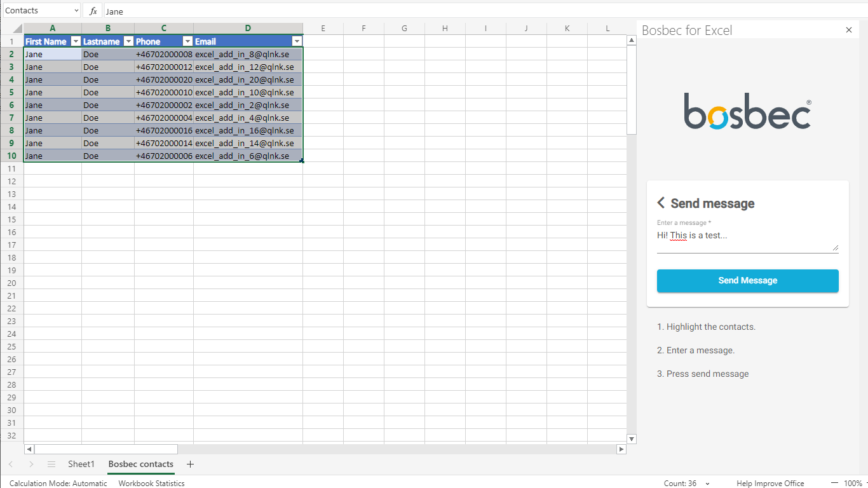This screenshot has height=488, width=868.
Task: Click the Send Message button
Action: pos(748,281)
